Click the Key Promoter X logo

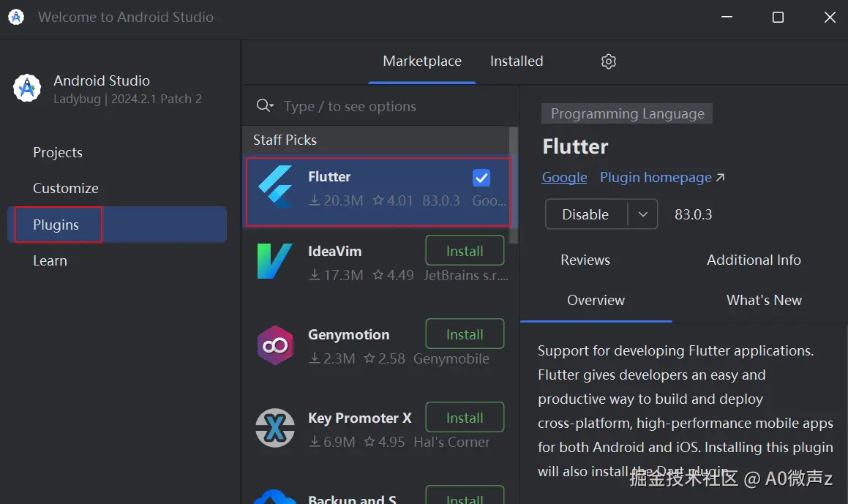(275, 428)
